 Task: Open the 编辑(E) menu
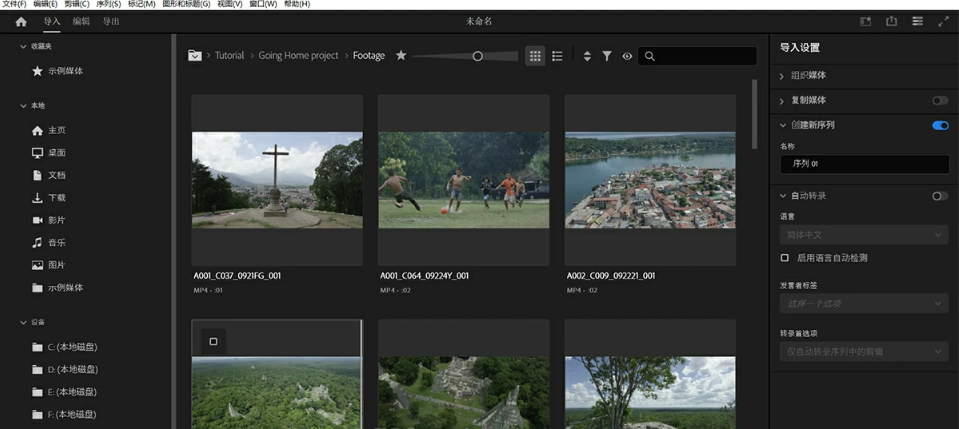(x=45, y=4)
